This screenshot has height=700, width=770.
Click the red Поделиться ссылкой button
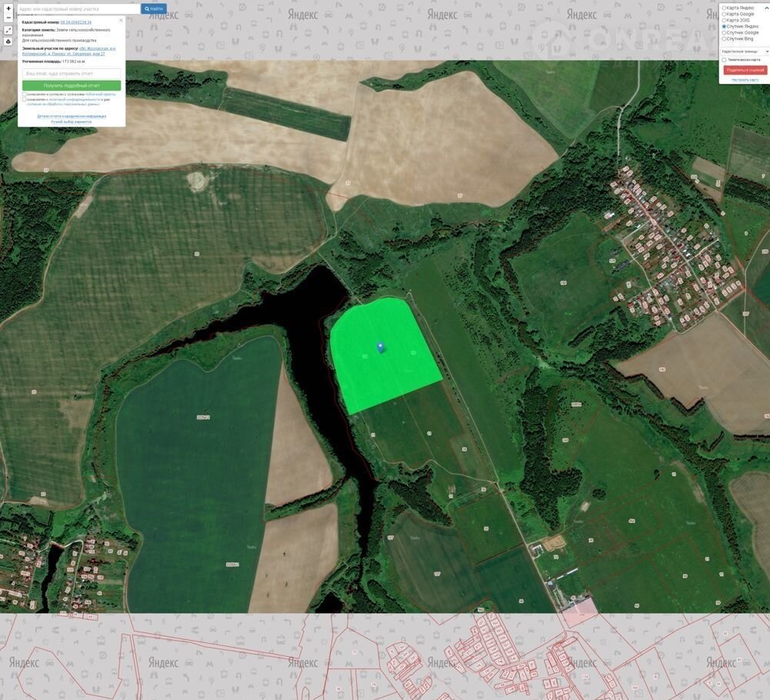coord(745,70)
